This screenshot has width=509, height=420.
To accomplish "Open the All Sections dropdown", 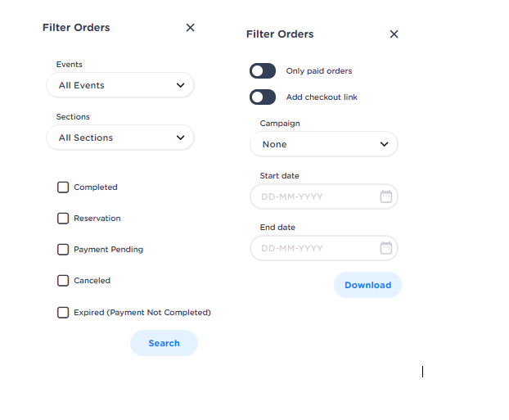I will coord(119,138).
